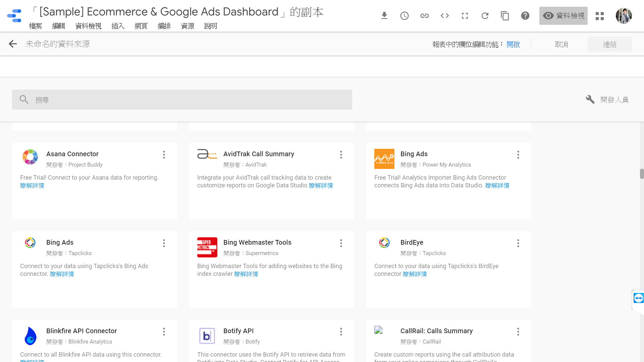Open Botify API more options menu
Image resolution: width=644 pixels, height=362 pixels.
(341, 331)
